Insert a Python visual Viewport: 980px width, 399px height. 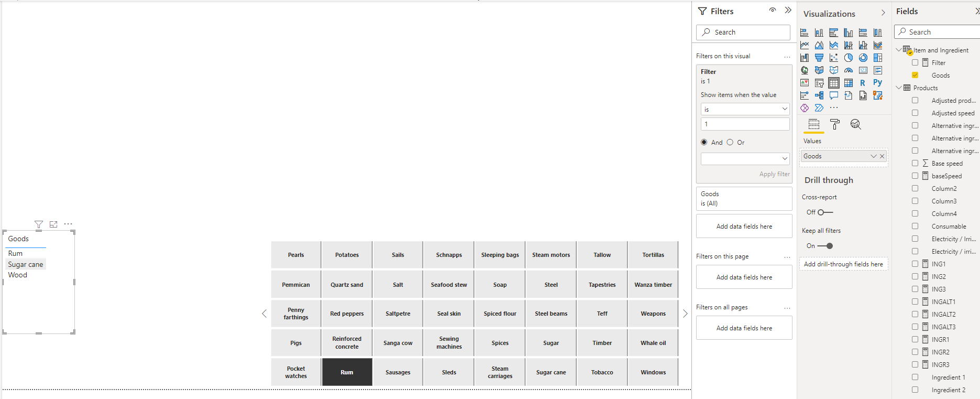point(877,83)
